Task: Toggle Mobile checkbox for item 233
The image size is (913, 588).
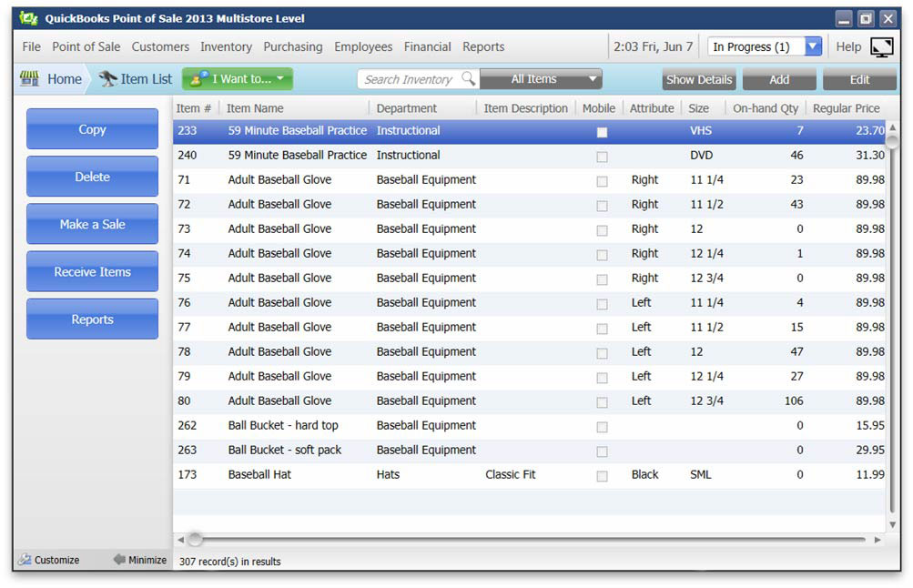Action: [602, 132]
